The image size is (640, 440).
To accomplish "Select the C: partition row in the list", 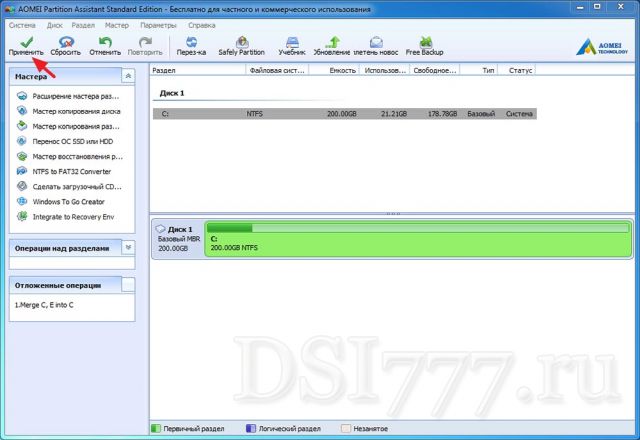I will (x=344, y=113).
